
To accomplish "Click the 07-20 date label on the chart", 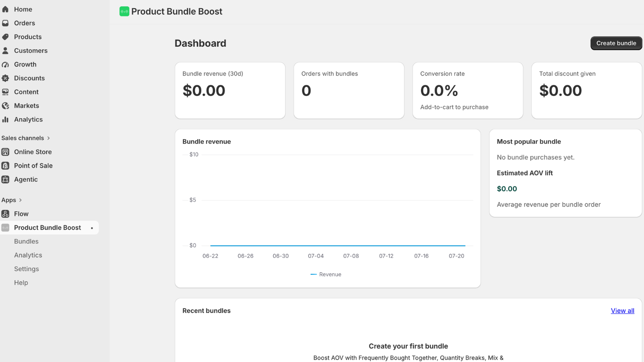I will (457, 256).
